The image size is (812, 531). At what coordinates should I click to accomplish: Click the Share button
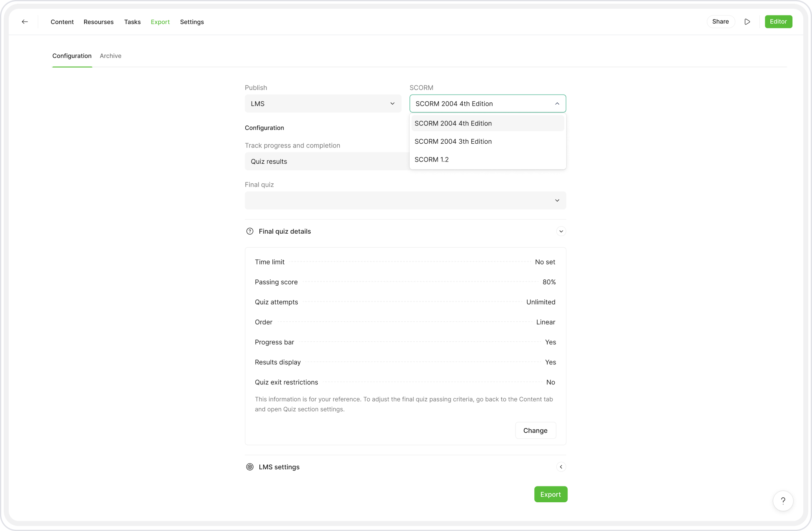[x=720, y=22]
